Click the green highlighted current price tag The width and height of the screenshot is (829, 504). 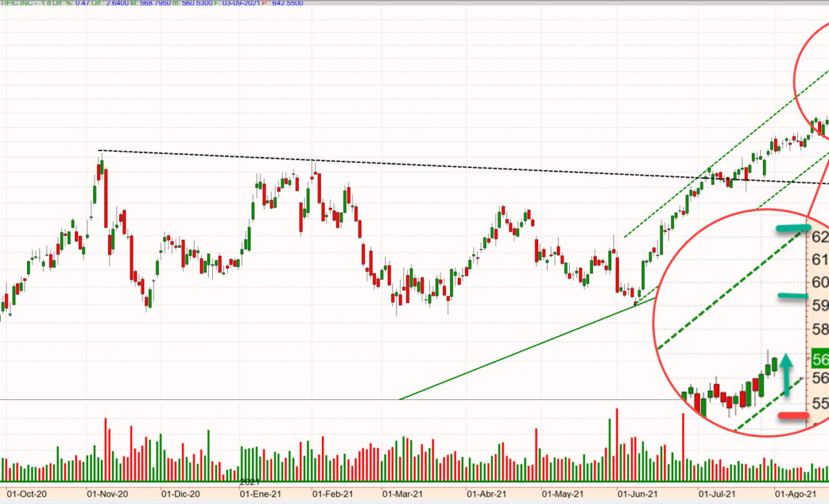coord(820,359)
